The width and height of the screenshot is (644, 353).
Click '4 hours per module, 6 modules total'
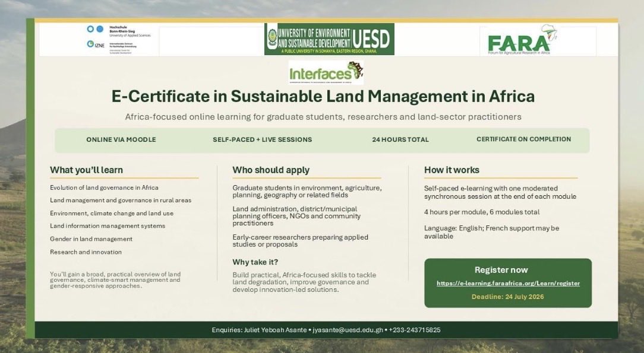click(x=482, y=212)
